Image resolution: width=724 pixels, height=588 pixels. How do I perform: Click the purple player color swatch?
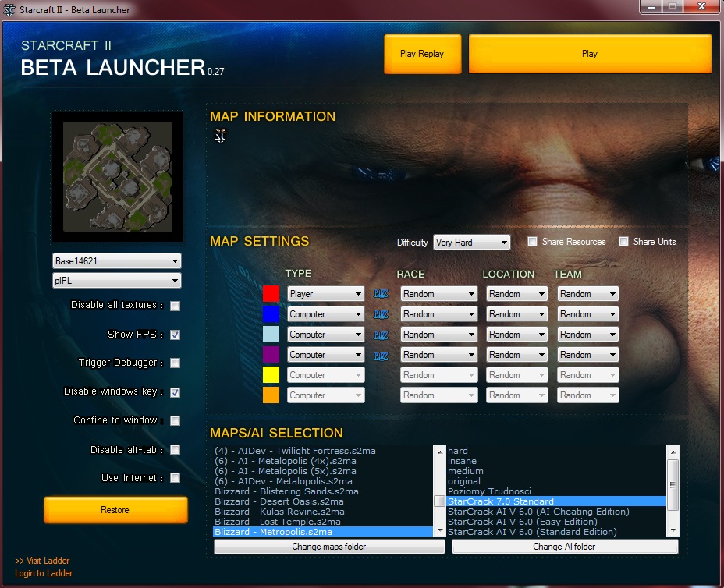tap(271, 355)
